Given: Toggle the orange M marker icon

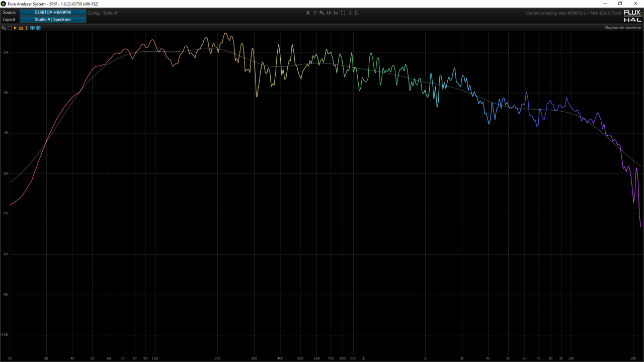Looking at the screenshot, I should [x=21, y=28].
